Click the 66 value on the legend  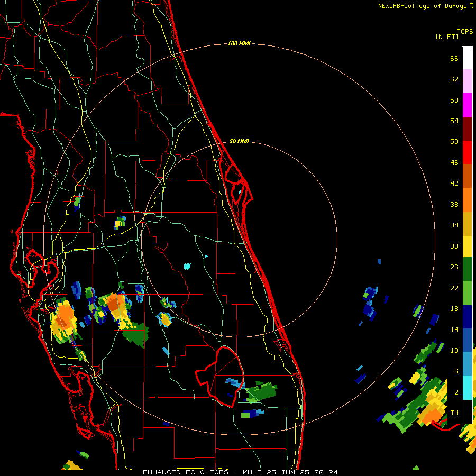454,59
